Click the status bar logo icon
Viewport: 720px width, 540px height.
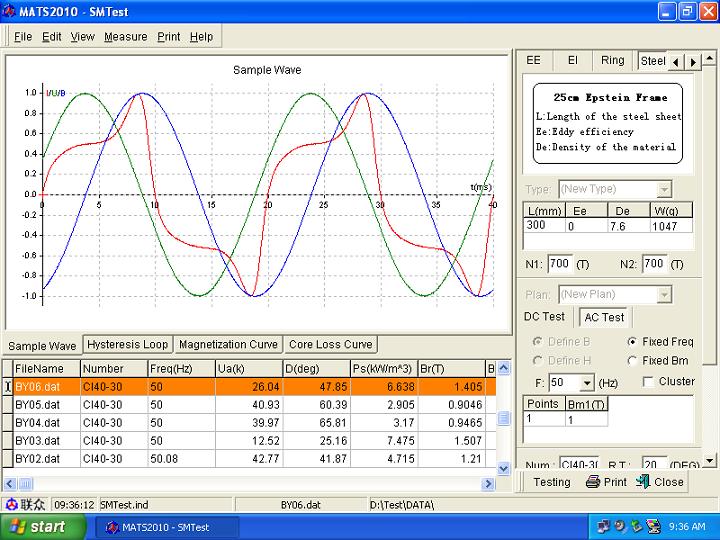[11, 505]
